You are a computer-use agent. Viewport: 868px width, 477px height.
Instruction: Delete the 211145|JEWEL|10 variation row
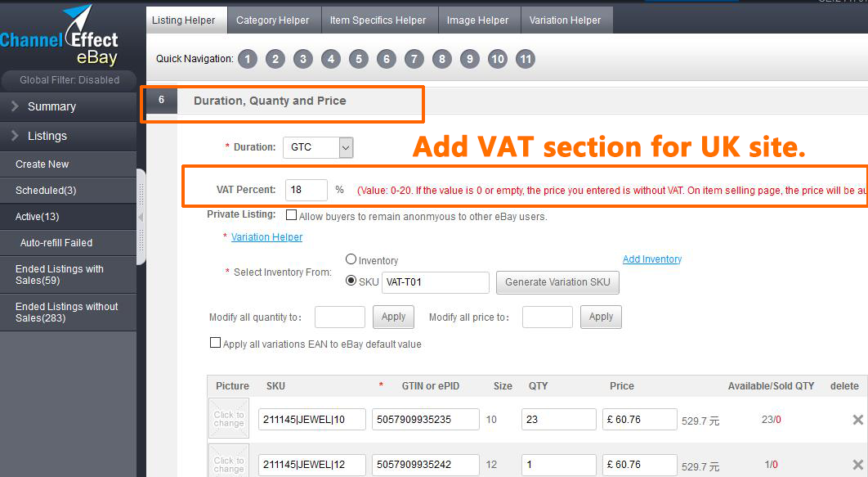point(858,420)
